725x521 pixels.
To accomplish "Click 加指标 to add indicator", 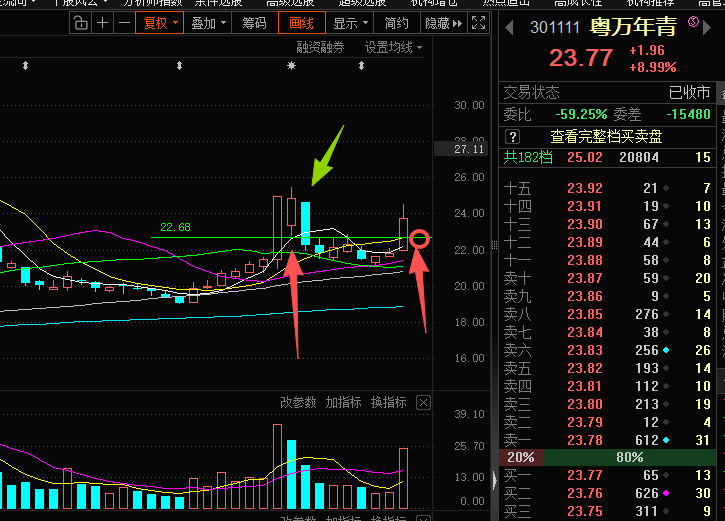I will point(343,403).
